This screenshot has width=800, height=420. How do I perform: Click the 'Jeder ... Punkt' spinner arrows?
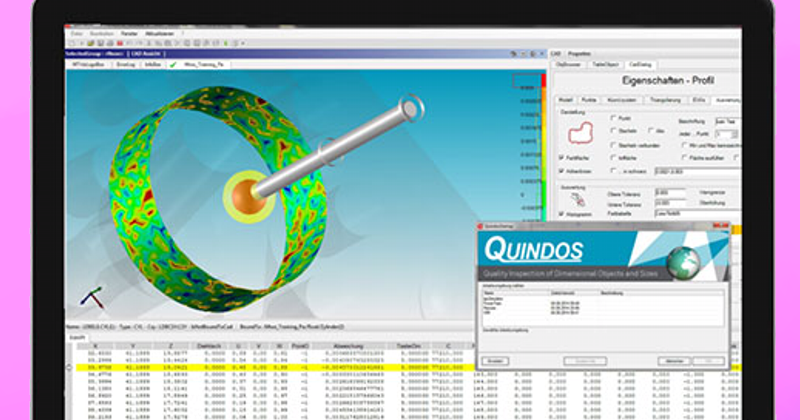(735, 134)
